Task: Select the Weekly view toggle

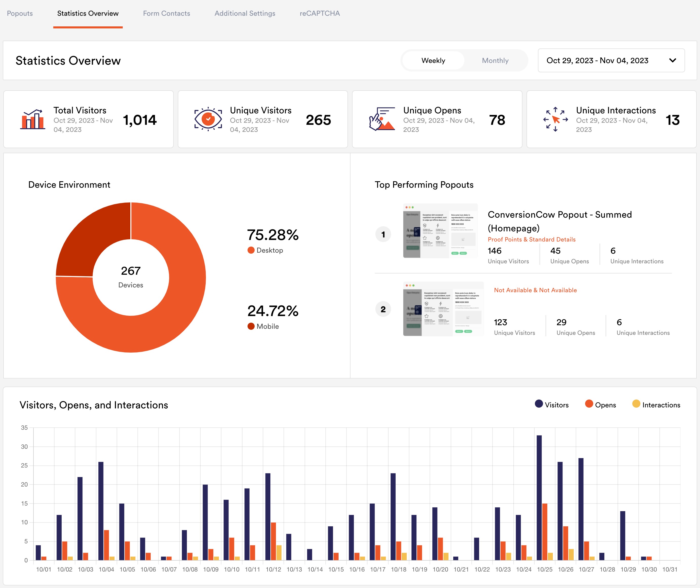Action: (433, 61)
